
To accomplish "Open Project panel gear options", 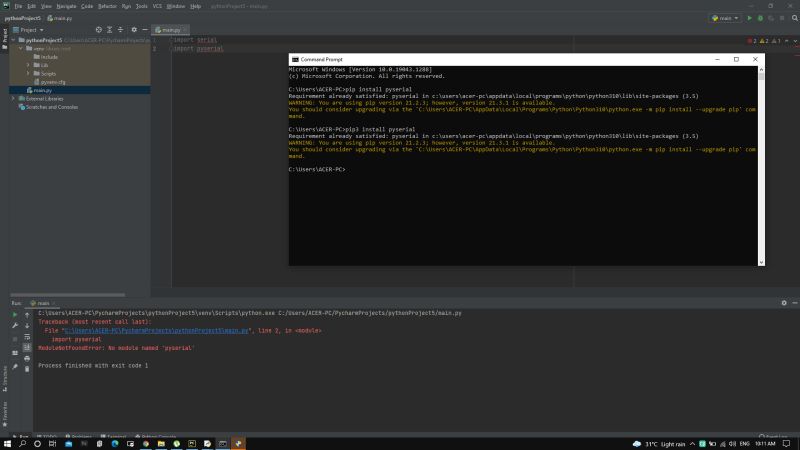I will point(134,30).
